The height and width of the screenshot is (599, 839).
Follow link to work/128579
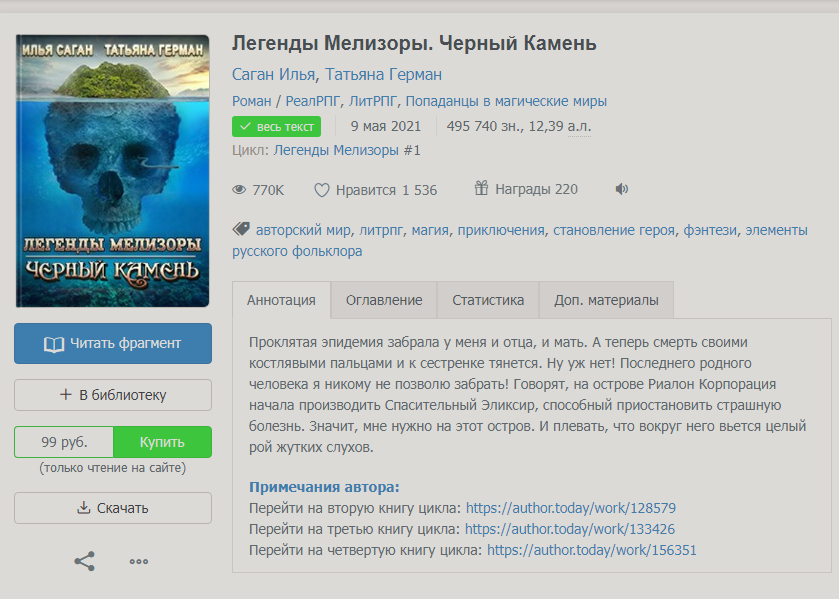pyautogui.click(x=570, y=508)
